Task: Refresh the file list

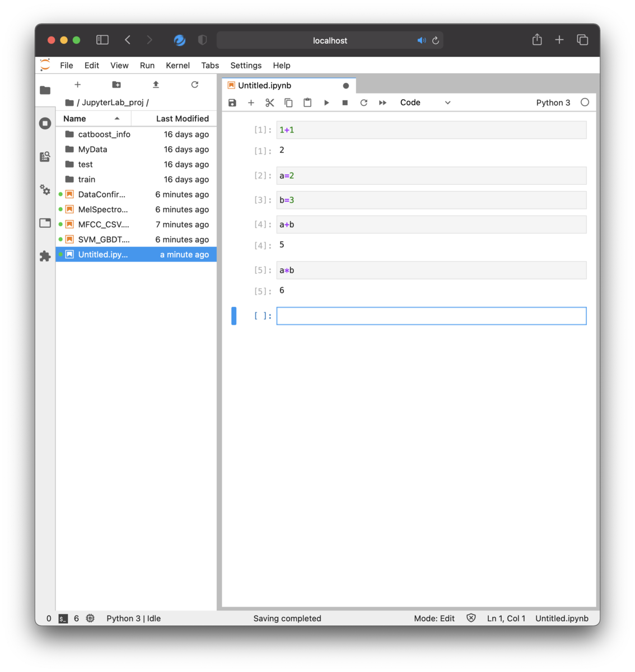Action: (195, 85)
